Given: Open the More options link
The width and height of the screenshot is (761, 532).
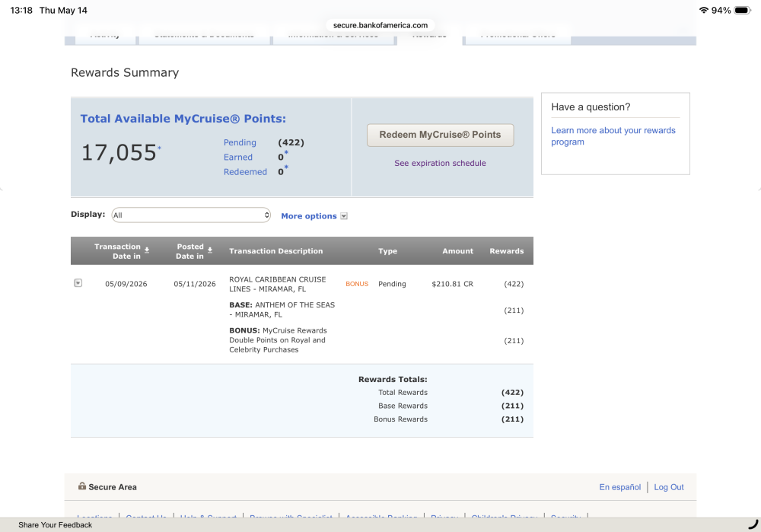Looking at the screenshot, I should click(x=309, y=216).
